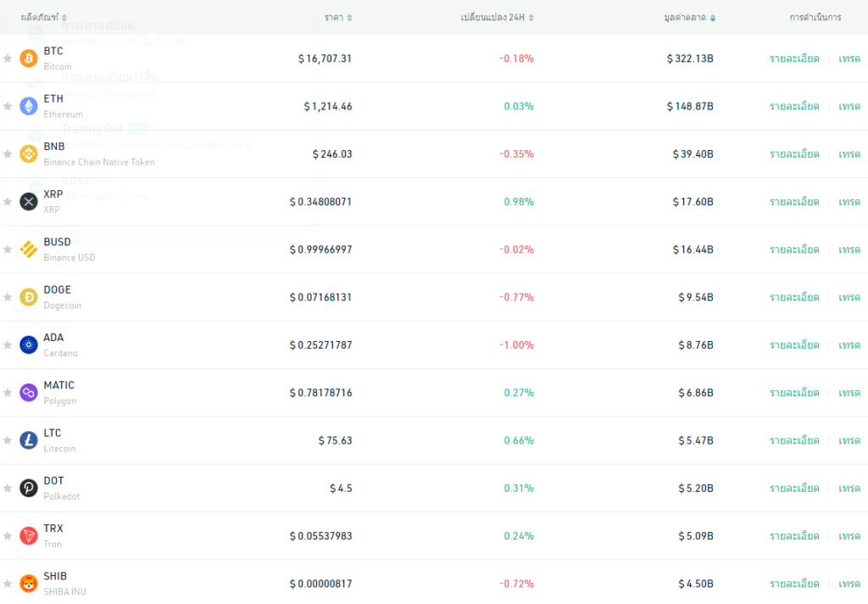The height and width of the screenshot is (604, 868).
Task: Click เทรด link for TRX
Action: (x=849, y=536)
